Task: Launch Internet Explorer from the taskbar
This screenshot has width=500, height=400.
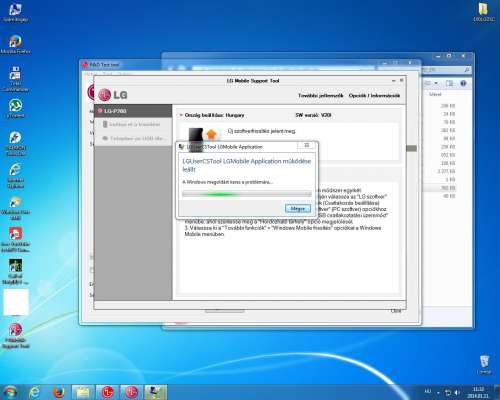Action: point(34,392)
